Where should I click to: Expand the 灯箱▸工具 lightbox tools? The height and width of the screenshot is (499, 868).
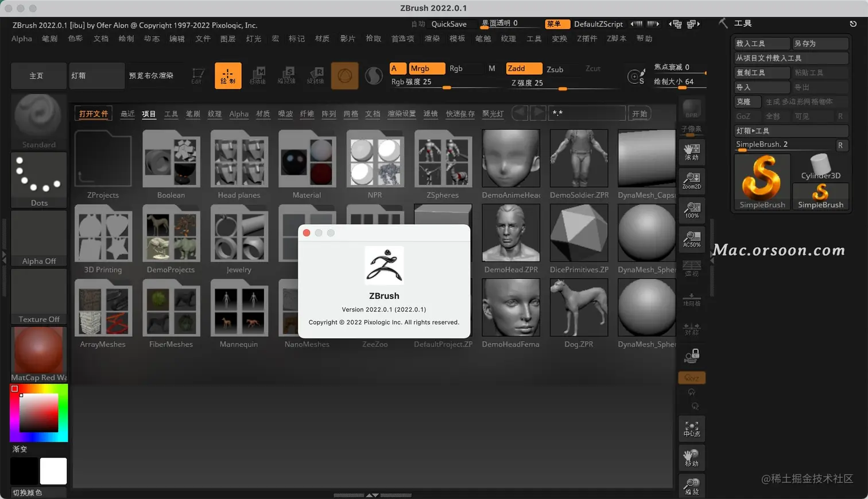(x=791, y=131)
